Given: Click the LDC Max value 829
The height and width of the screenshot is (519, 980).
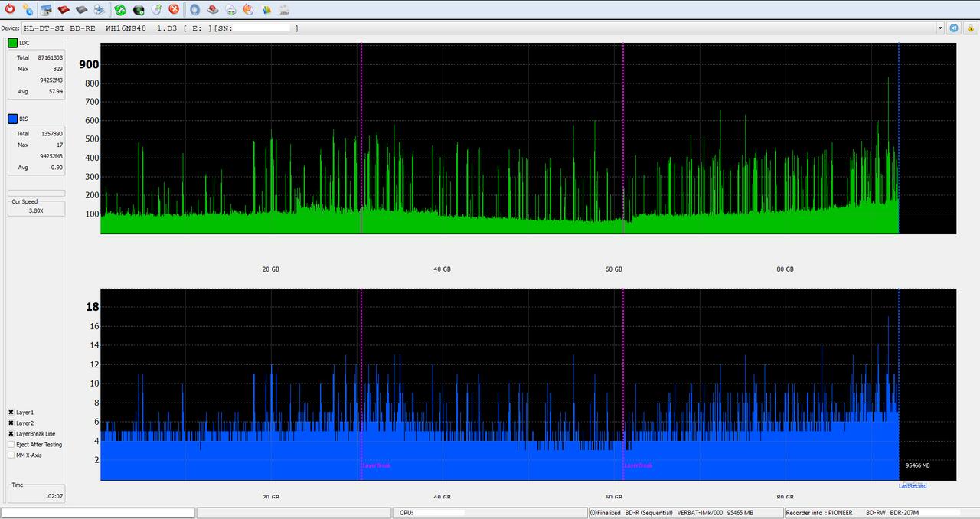Looking at the screenshot, I should 57,69.
